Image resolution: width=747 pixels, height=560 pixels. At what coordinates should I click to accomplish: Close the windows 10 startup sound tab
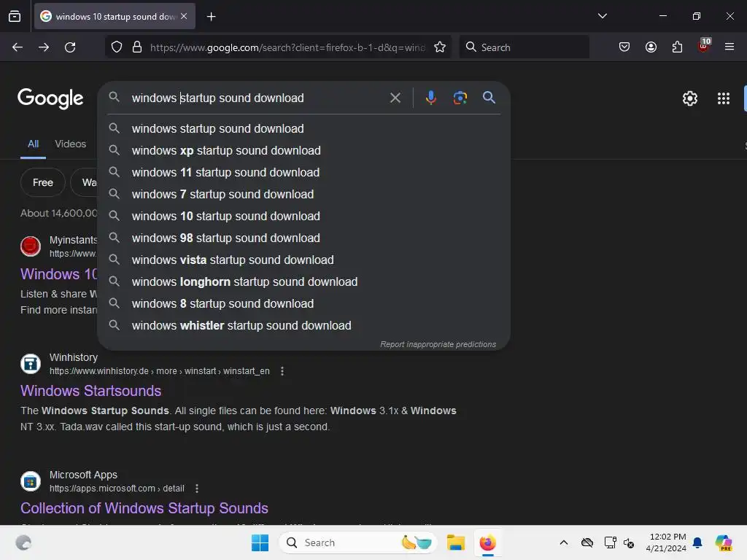coord(184,16)
